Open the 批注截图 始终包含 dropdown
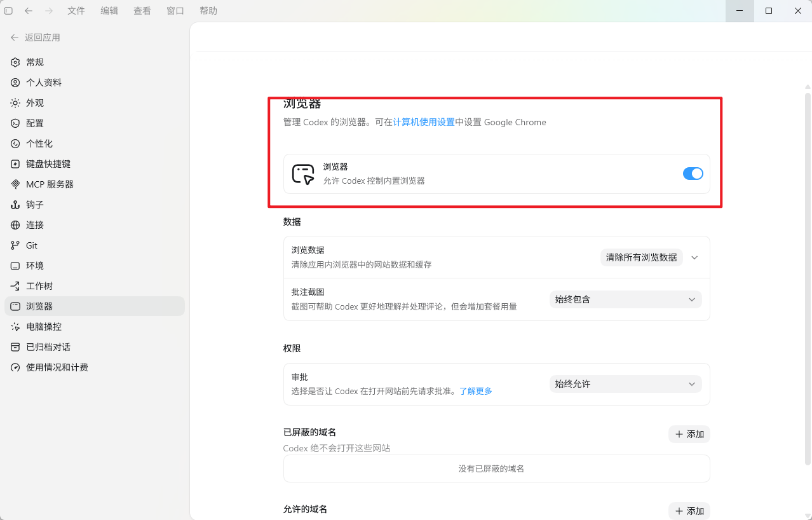 click(x=625, y=299)
